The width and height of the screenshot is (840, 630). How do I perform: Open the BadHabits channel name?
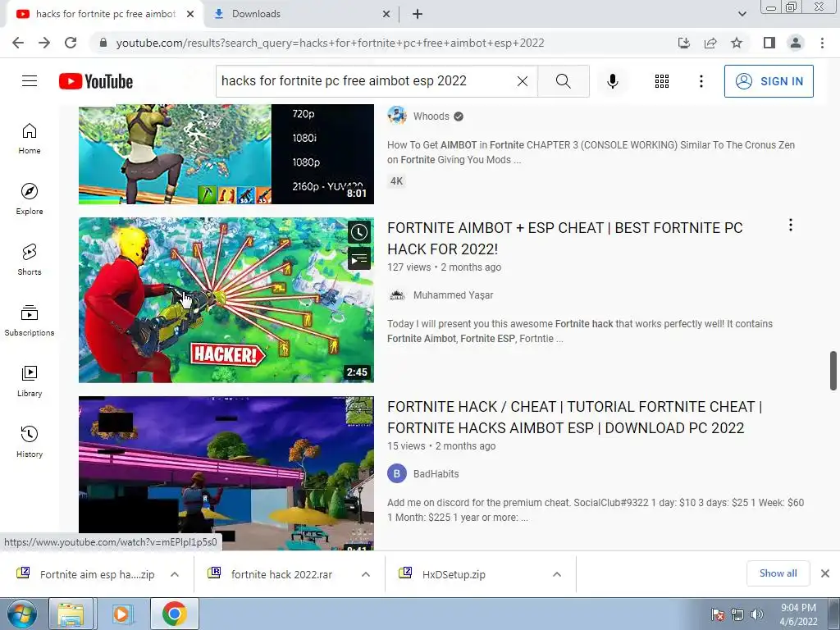(436, 474)
